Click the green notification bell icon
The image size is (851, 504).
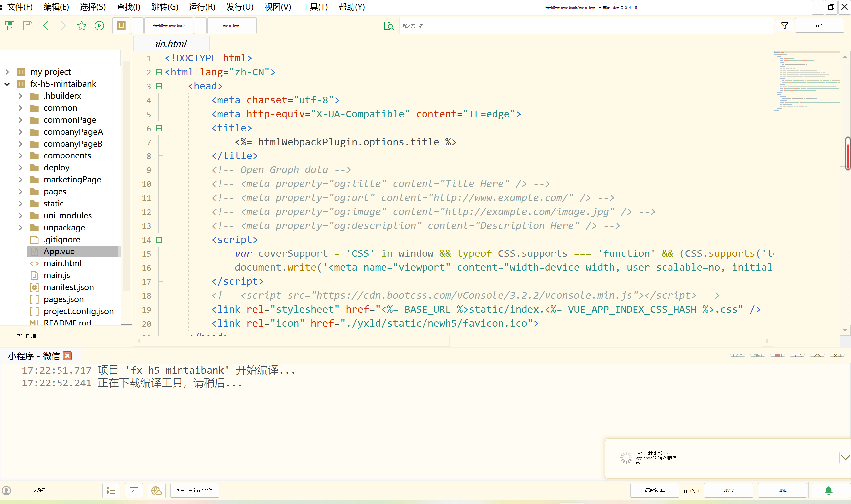[x=829, y=490]
